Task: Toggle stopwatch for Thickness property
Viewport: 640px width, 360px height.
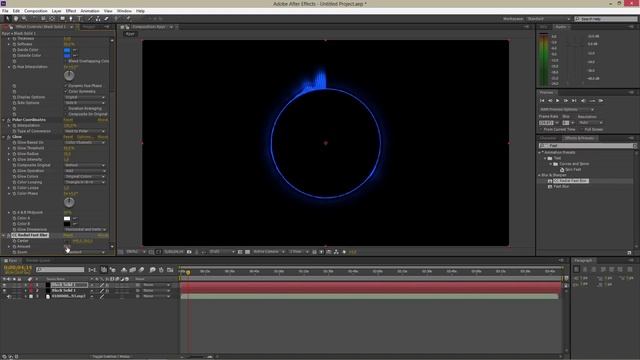Action: [x=14, y=38]
